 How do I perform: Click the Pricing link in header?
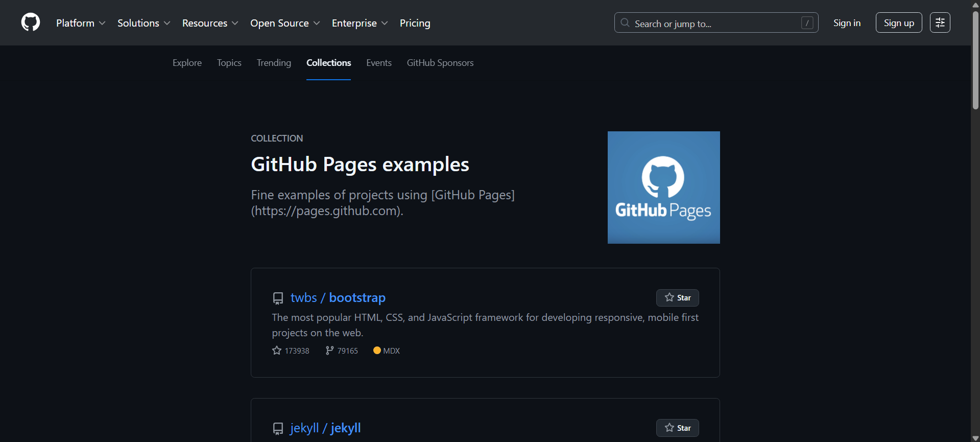(x=415, y=23)
